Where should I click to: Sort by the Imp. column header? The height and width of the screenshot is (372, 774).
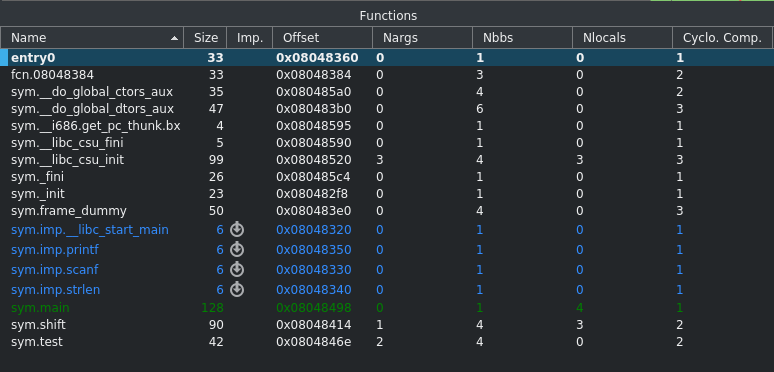click(x=250, y=37)
